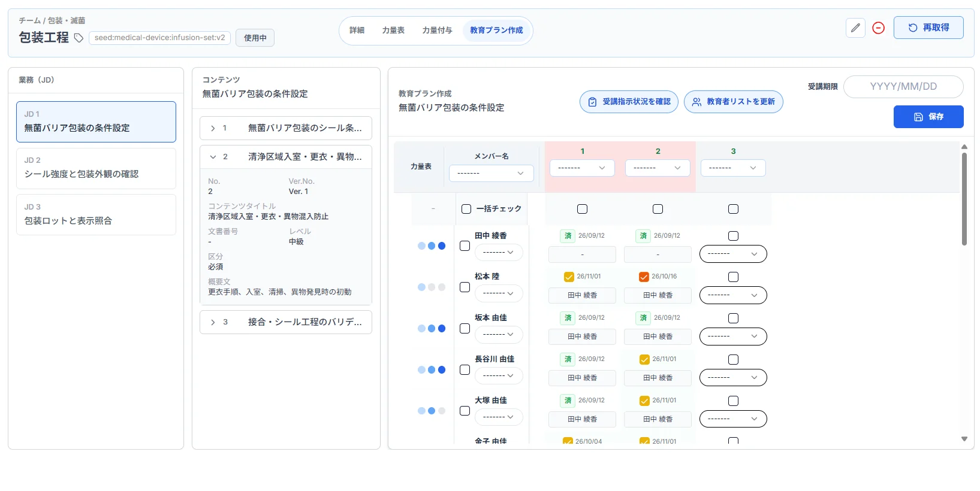Viewport: 980px width, 491px height.
Task: Open the dropdown under 田中 綾香 name
Action: pos(499,253)
